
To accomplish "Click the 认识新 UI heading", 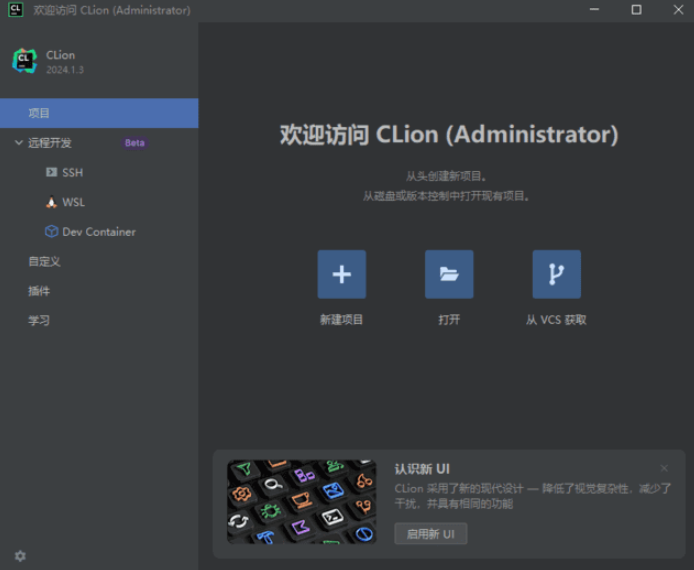I will (422, 469).
